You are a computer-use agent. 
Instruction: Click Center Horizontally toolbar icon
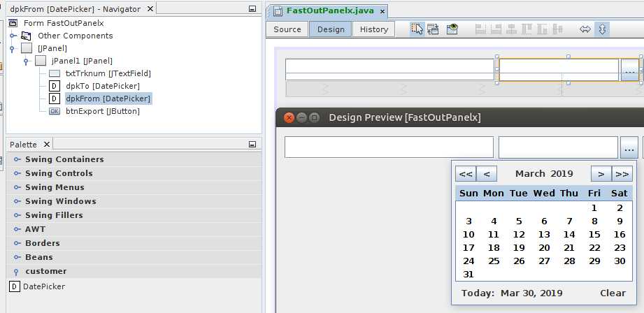tap(511, 29)
